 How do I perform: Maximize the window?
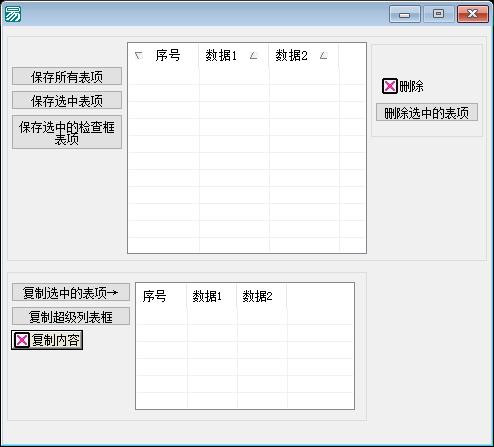tap(438, 14)
